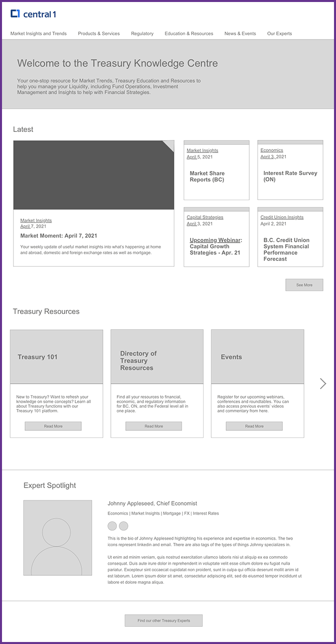Click the Market Insights link above Market Share Reports
This screenshot has width=336, height=644.
pyautogui.click(x=203, y=150)
